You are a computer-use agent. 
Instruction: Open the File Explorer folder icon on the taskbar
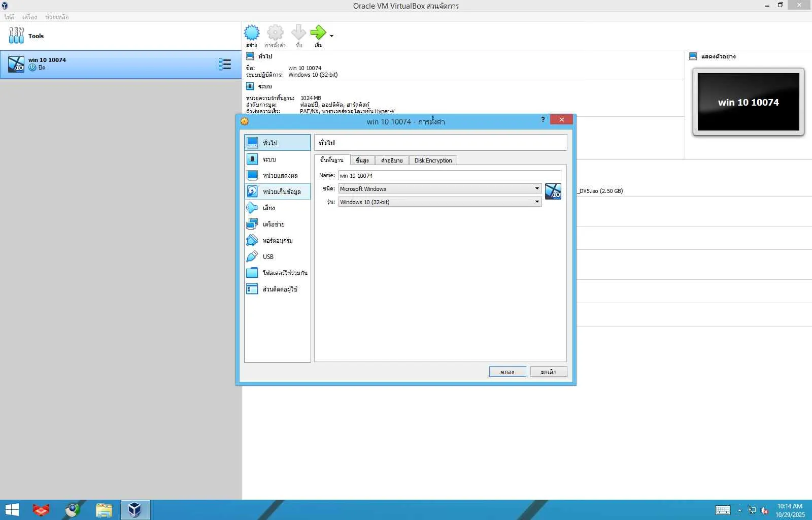[104, 510]
